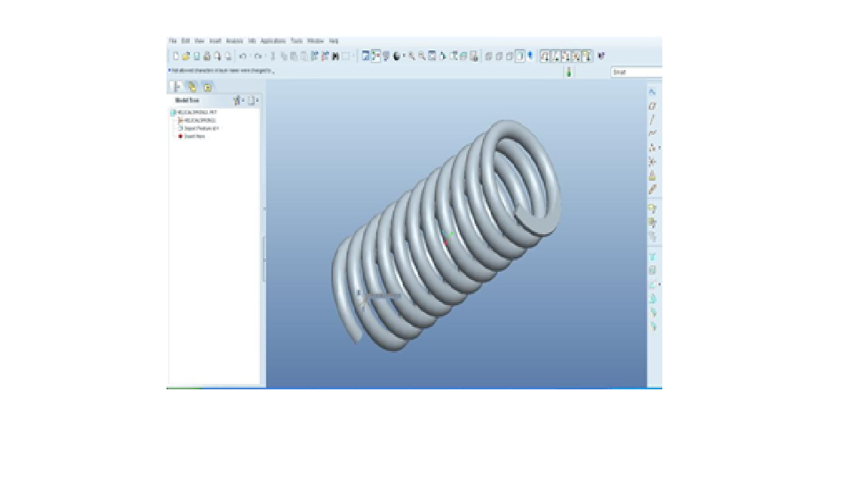868x488 pixels.
Task: Click the Zoom In magnifier icon
Action: (411, 56)
